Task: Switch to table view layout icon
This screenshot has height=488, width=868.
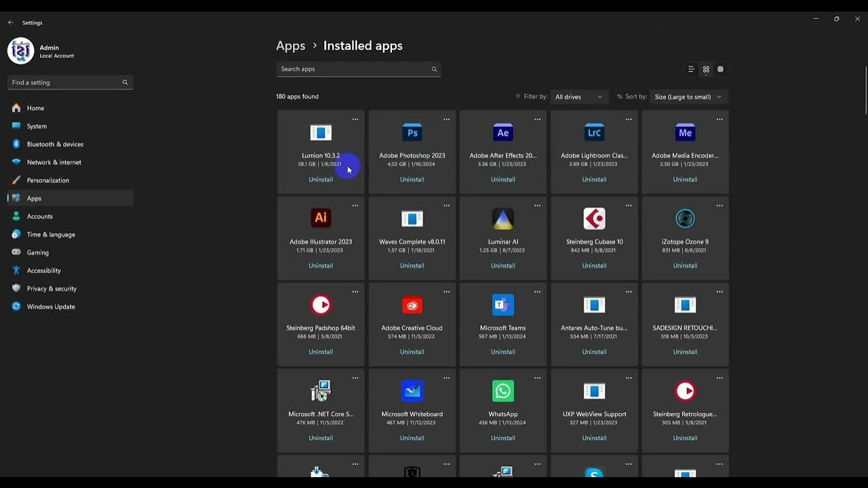Action: (x=720, y=69)
